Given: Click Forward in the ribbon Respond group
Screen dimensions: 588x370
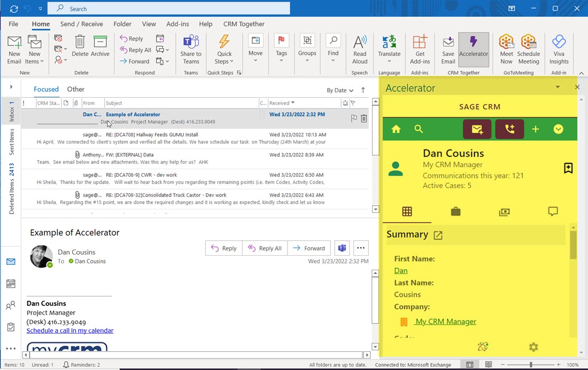Looking at the screenshot, I should [134, 61].
